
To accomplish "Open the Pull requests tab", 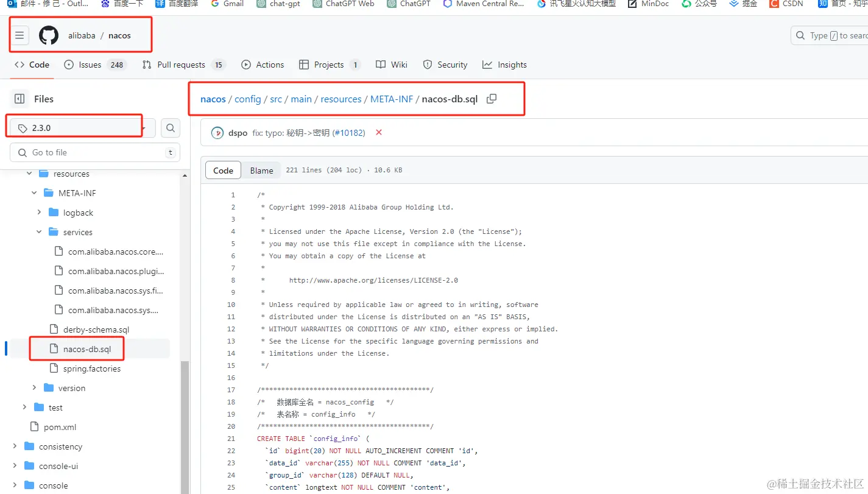I will click(183, 65).
